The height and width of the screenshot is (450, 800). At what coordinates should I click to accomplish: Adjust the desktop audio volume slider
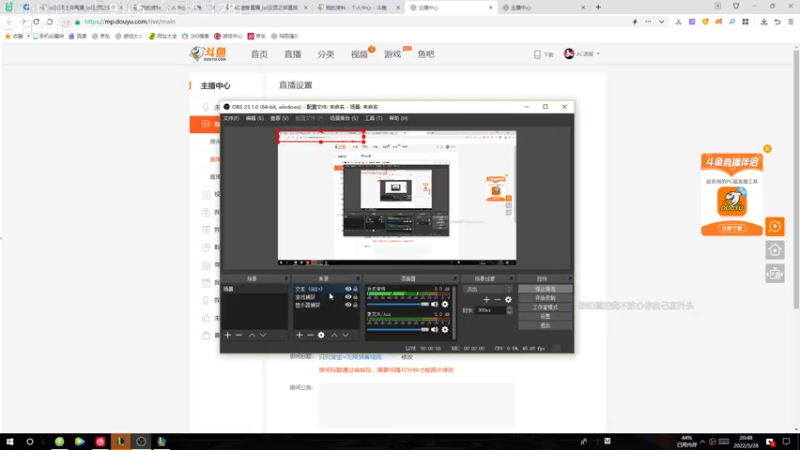pyautogui.click(x=398, y=304)
